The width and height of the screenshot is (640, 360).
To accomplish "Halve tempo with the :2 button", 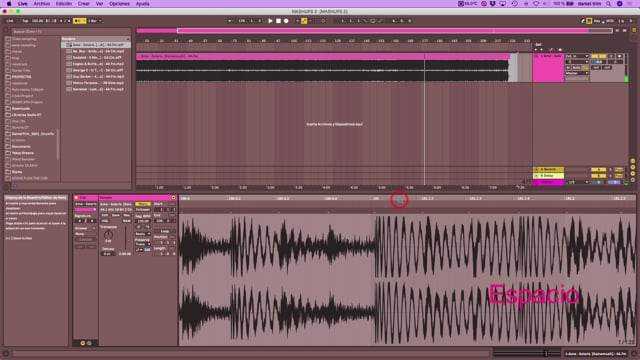I will (139, 227).
